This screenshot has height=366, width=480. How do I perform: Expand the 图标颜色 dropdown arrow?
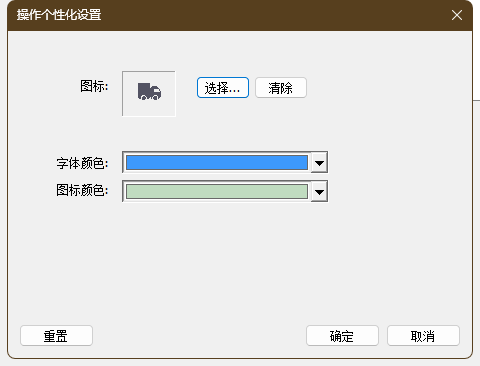pos(319,192)
